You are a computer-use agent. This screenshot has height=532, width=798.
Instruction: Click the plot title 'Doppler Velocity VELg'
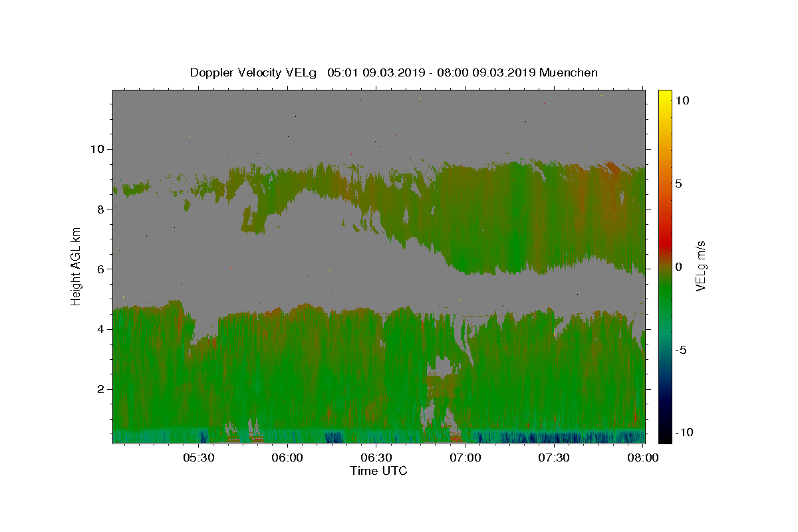(x=253, y=72)
